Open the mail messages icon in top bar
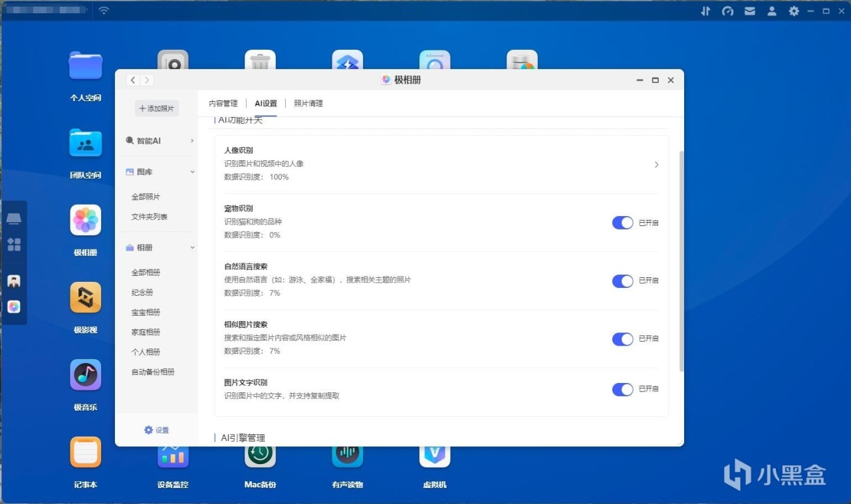This screenshot has height=504, width=851. coord(749,11)
